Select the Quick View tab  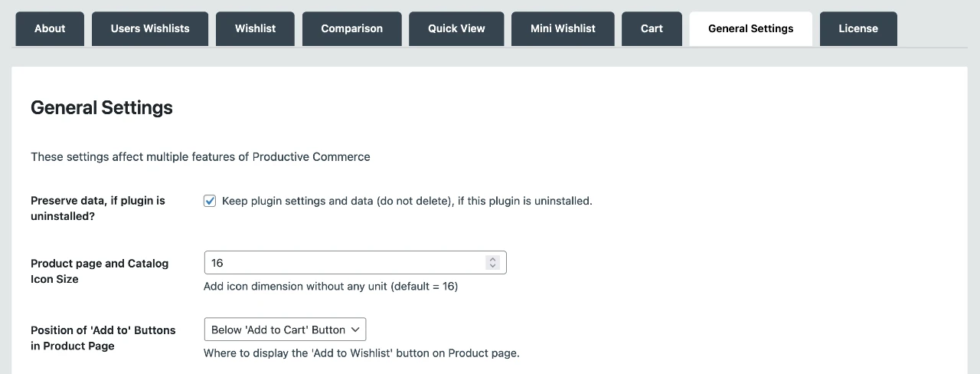[456, 28]
